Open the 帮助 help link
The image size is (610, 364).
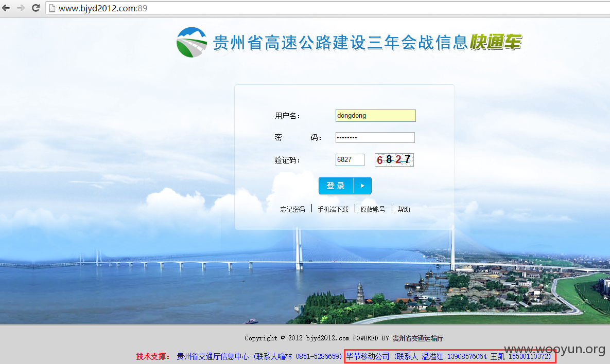[404, 209]
